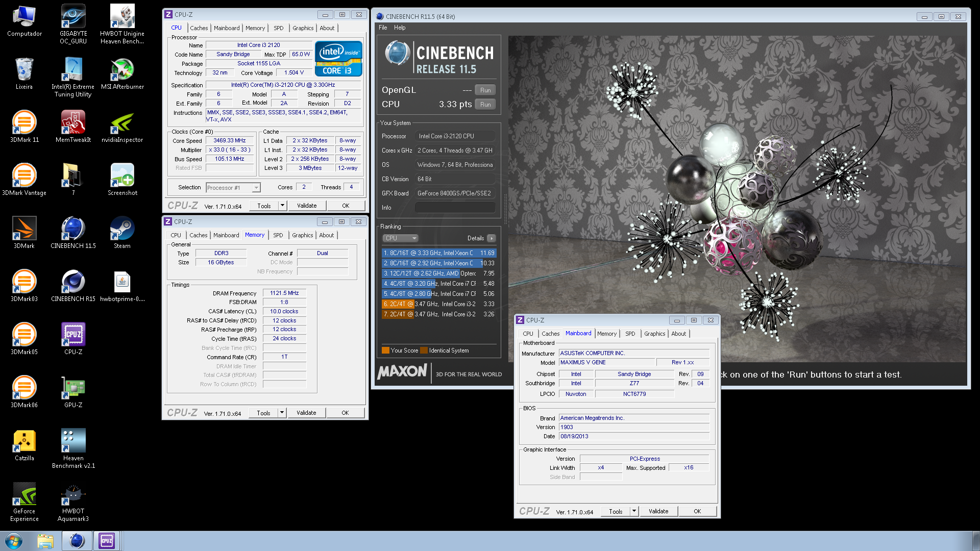Switch to Cinebench in the taskbar
This screenshot has height=551, width=980.
77,541
